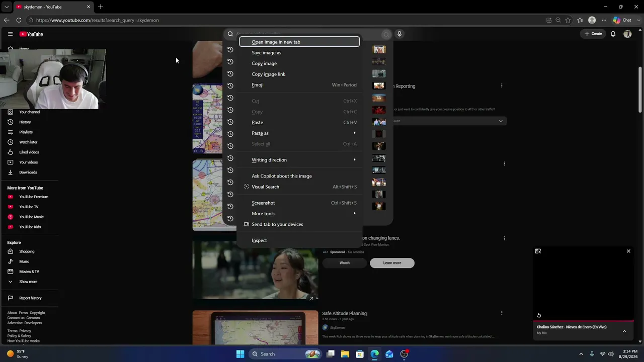Screen dimensions: 644x362
Task: Choose Emoji from the context menu
Action: (299, 85)
